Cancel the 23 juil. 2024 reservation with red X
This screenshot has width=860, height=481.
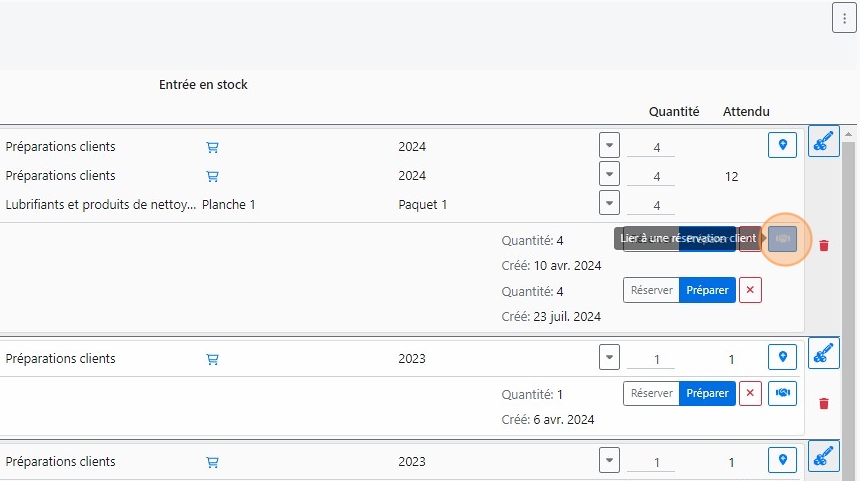click(750, 290)
